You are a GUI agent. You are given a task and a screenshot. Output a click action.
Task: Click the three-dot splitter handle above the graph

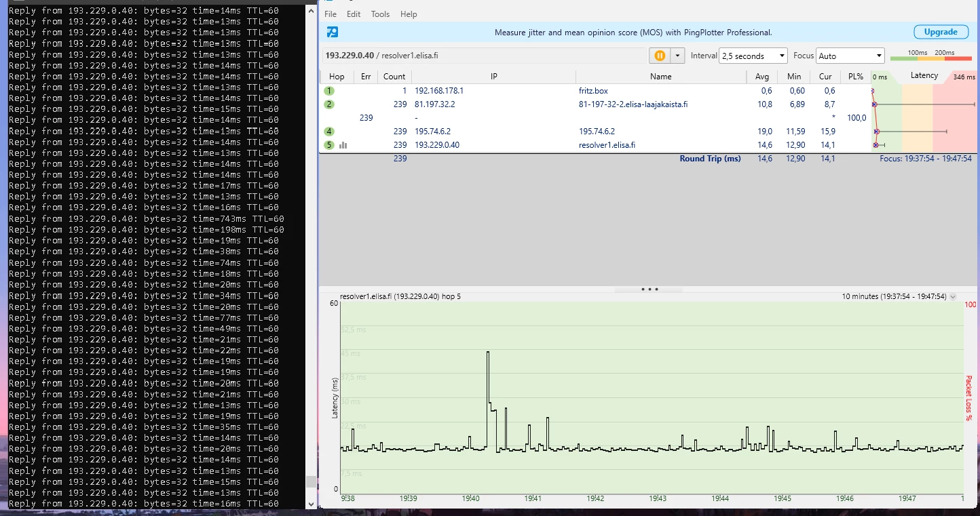coord(649,290)
